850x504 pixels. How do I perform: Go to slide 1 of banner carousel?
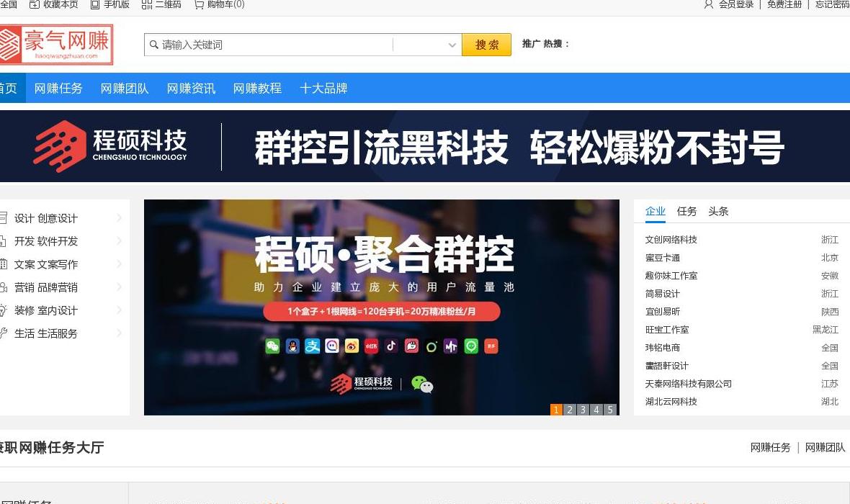tap(556, 410)
